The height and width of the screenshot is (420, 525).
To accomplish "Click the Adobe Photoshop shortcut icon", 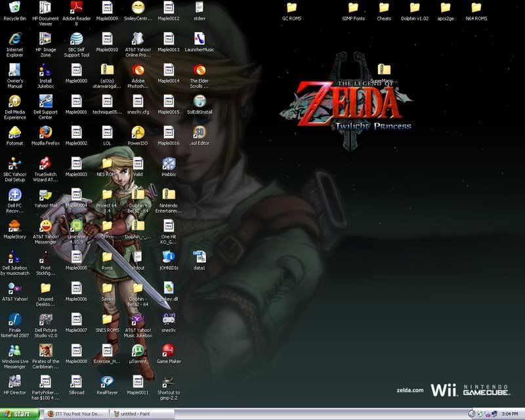I will click(x=138, y=70).
